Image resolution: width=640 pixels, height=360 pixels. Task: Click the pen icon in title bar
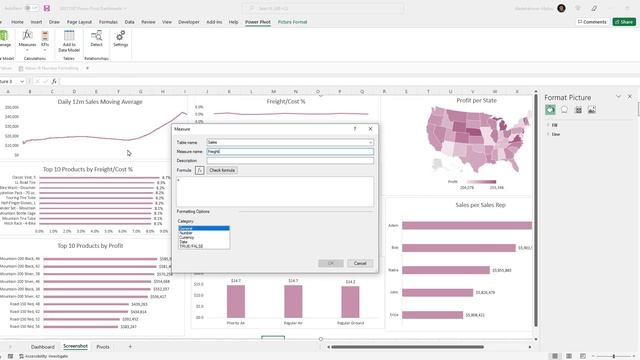[x=594, y=8]
